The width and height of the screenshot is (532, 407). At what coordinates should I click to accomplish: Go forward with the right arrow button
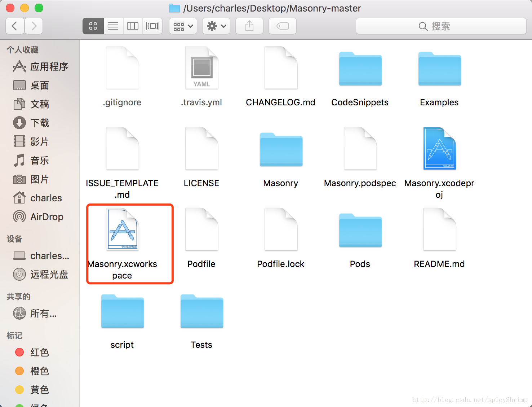[x=34, y=26]
